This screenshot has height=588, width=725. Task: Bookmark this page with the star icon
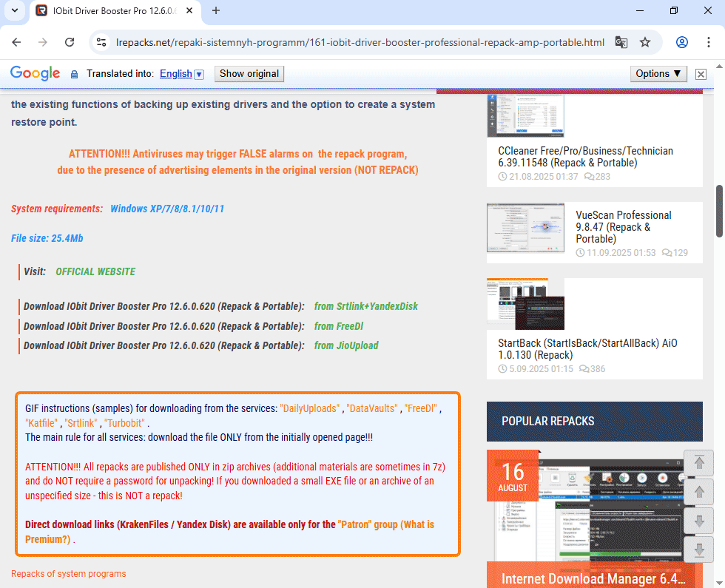tap(645, 43)
